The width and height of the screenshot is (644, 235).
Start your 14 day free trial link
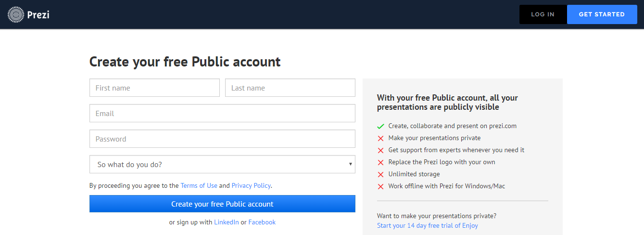428,225
